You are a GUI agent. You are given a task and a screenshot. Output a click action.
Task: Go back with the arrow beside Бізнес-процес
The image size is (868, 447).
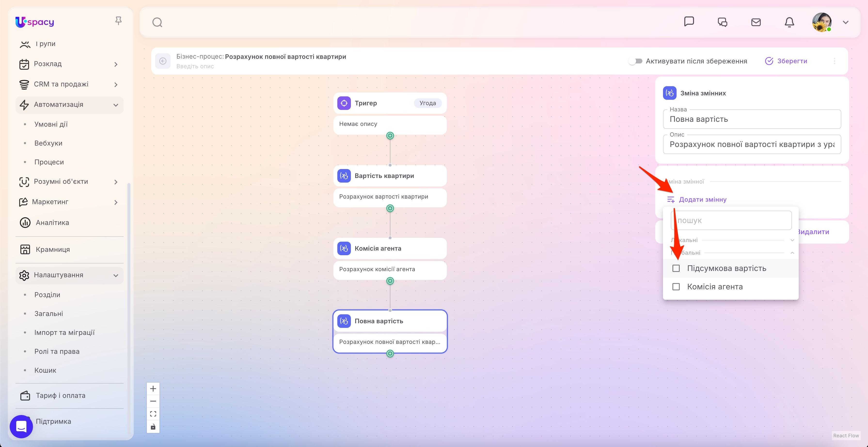click(x=163, y=61)
